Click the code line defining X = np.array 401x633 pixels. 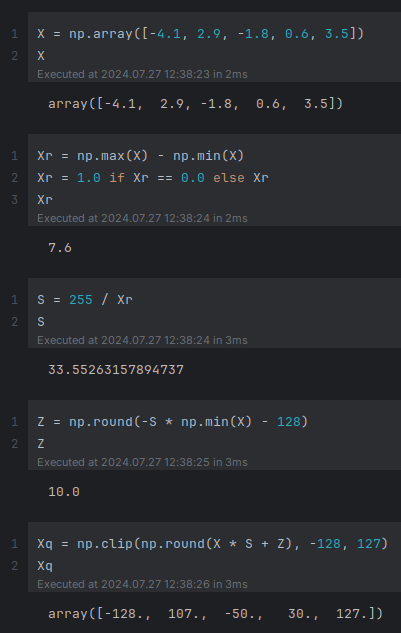200,34
